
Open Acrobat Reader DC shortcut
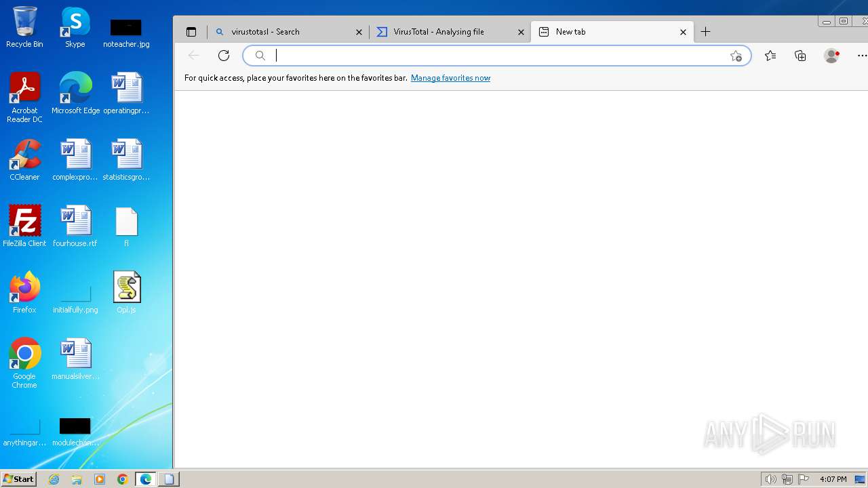[24, 98]
